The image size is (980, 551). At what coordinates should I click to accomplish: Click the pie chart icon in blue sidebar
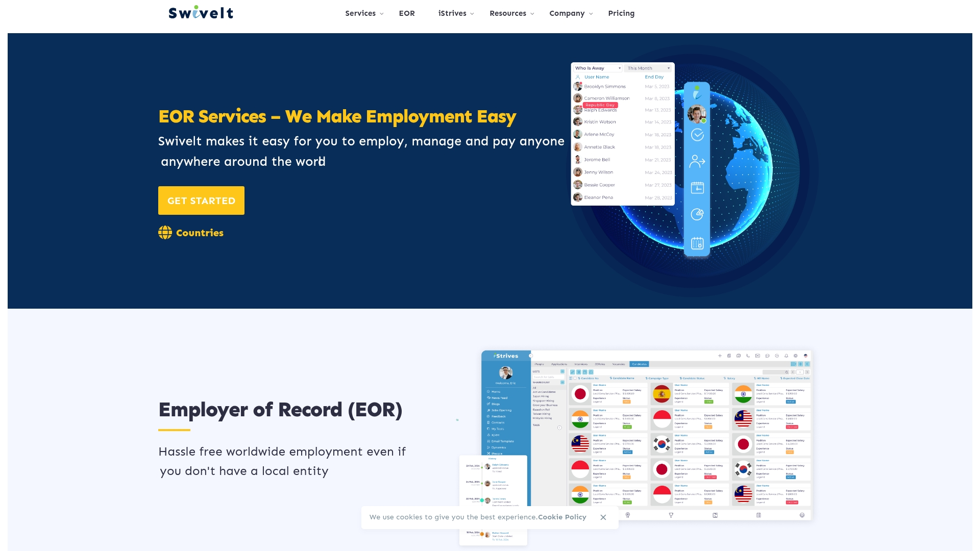pos(697,214)
